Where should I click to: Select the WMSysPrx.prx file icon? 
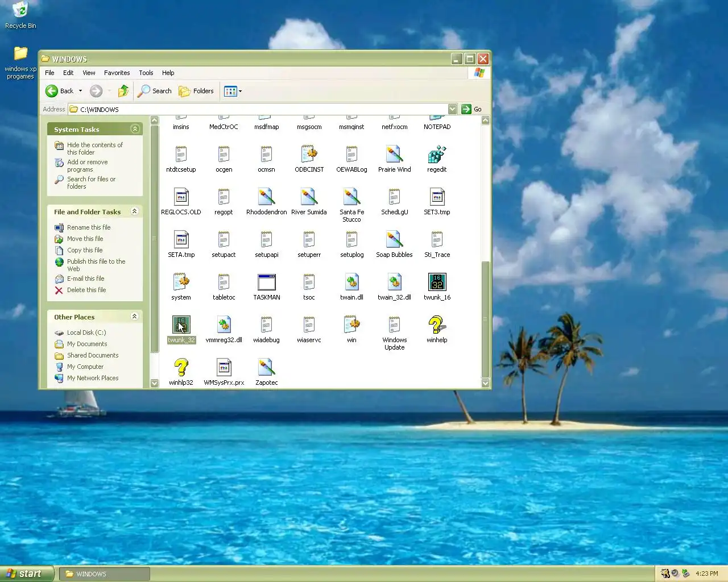(224, 367)
